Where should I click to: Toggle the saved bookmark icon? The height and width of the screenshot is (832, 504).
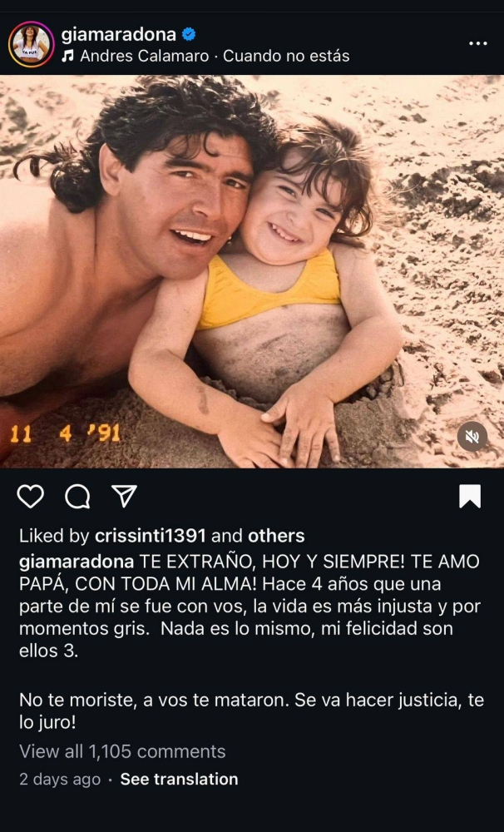[470, 496]
